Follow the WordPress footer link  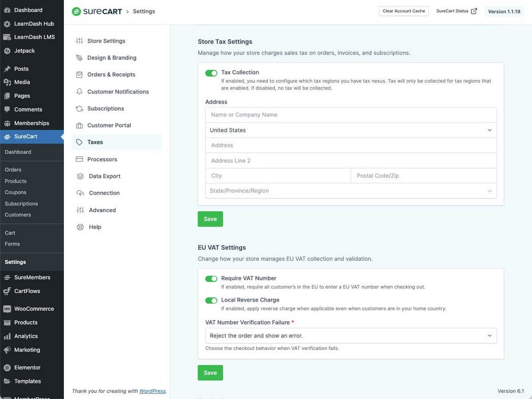[152, 391]
